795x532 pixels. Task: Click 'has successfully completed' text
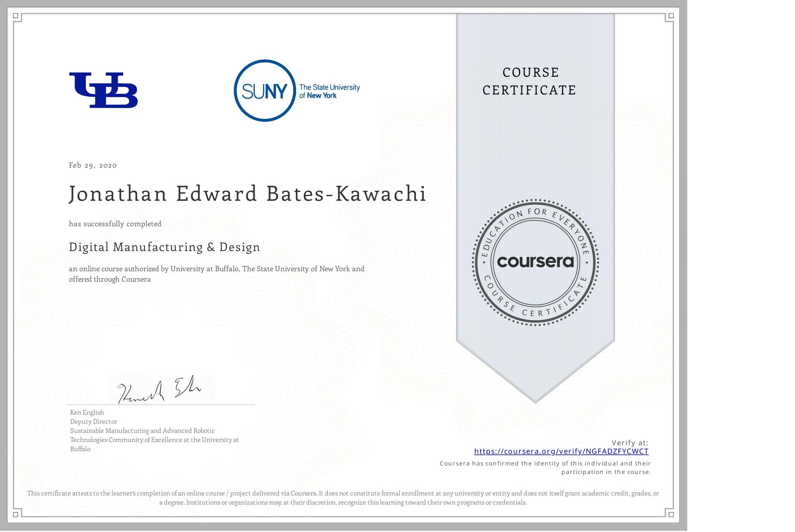pos(115,224)
